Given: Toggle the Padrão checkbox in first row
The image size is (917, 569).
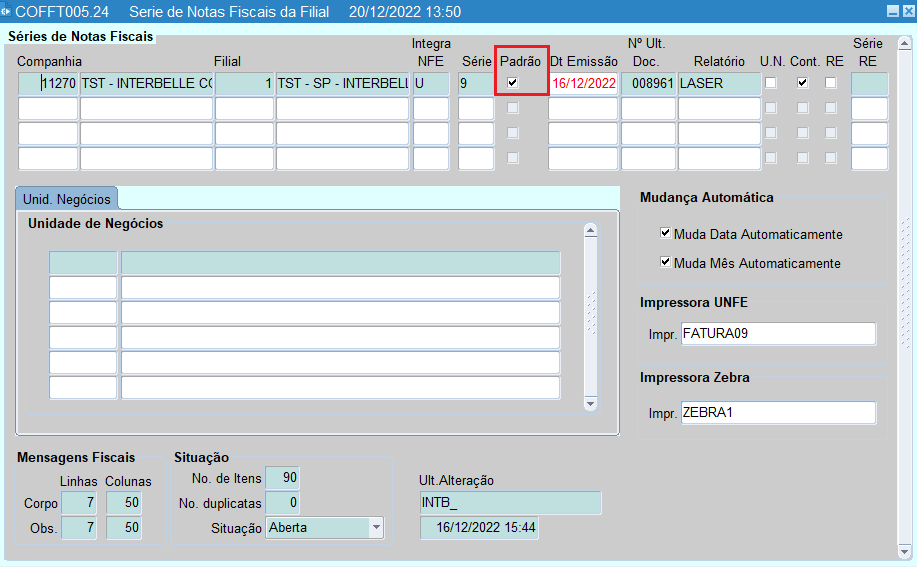Looking at the screenshot, I should pyautogui.click(x=512, y=82).
